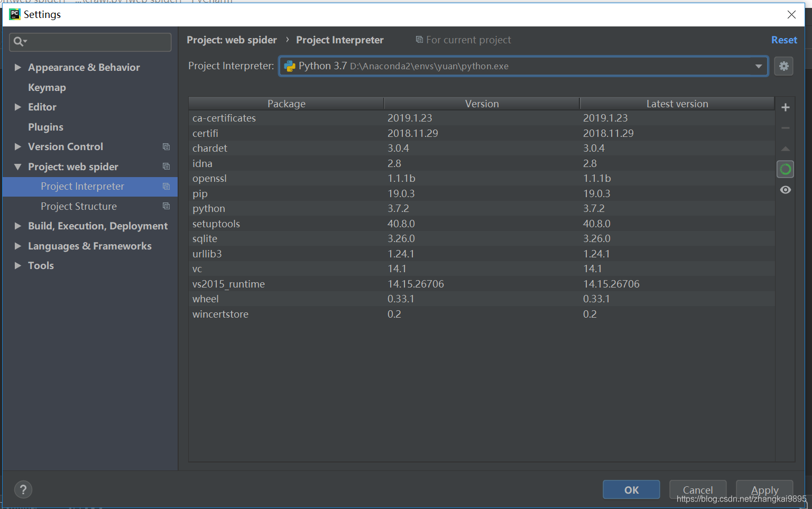Select the sqlite package row
This screenshot has height=509, width=812.
482,238
